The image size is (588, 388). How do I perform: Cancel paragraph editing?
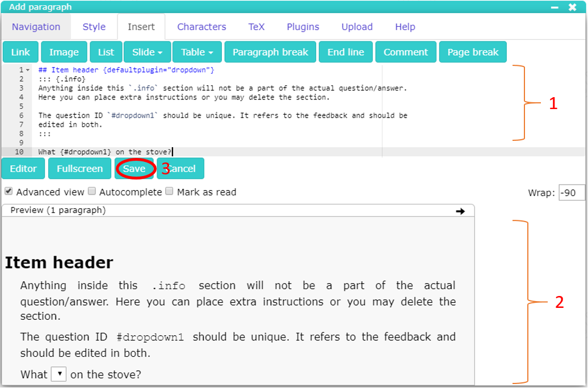[180, 169]
